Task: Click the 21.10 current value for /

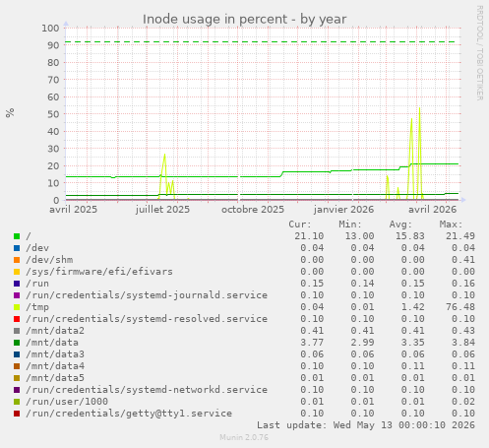Action: 309,236
